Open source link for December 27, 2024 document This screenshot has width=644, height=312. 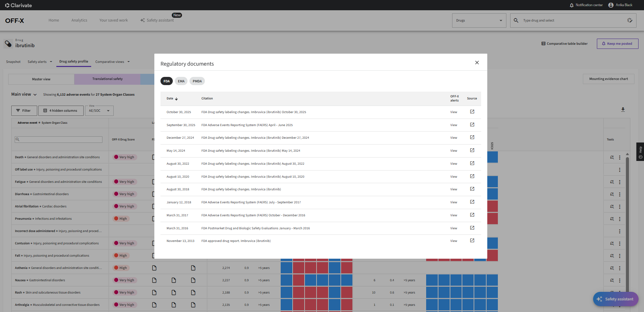point(472,137)
